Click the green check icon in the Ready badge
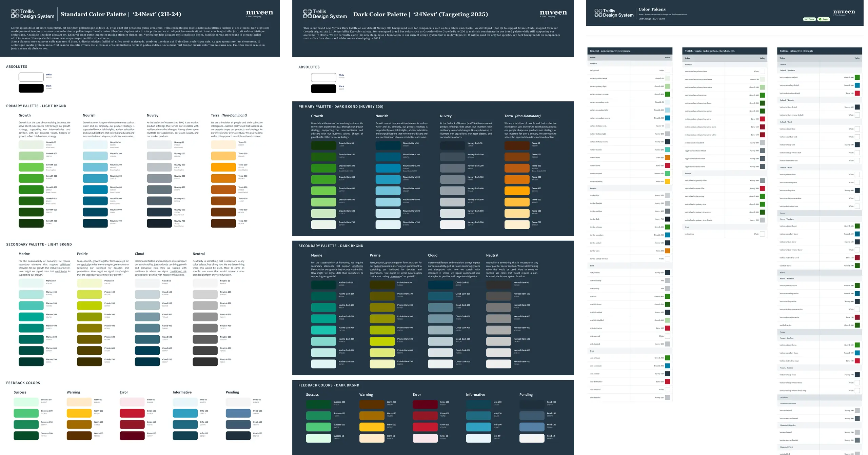The height and width of the screenshot is (455, 868). pyautogui.click(x=820, y=19)
